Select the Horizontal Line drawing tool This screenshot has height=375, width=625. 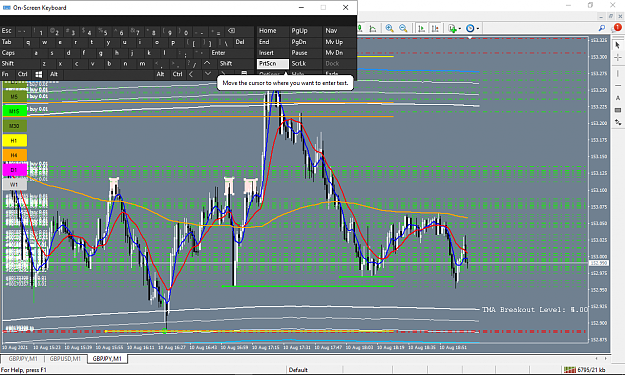[x=617, y=86]
